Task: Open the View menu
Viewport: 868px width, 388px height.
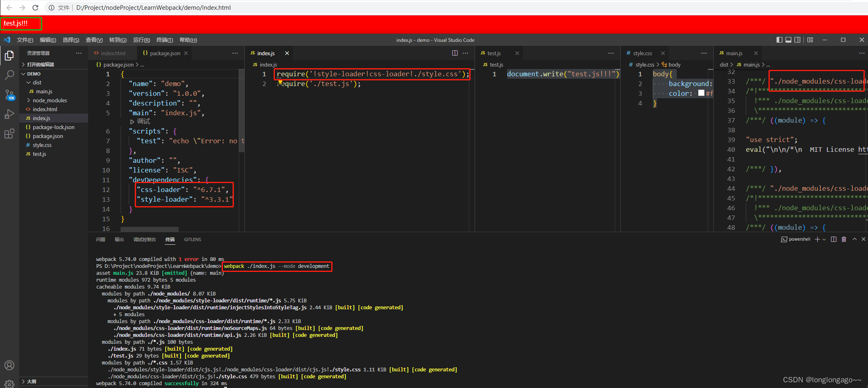Action: [x=94, y=40]
